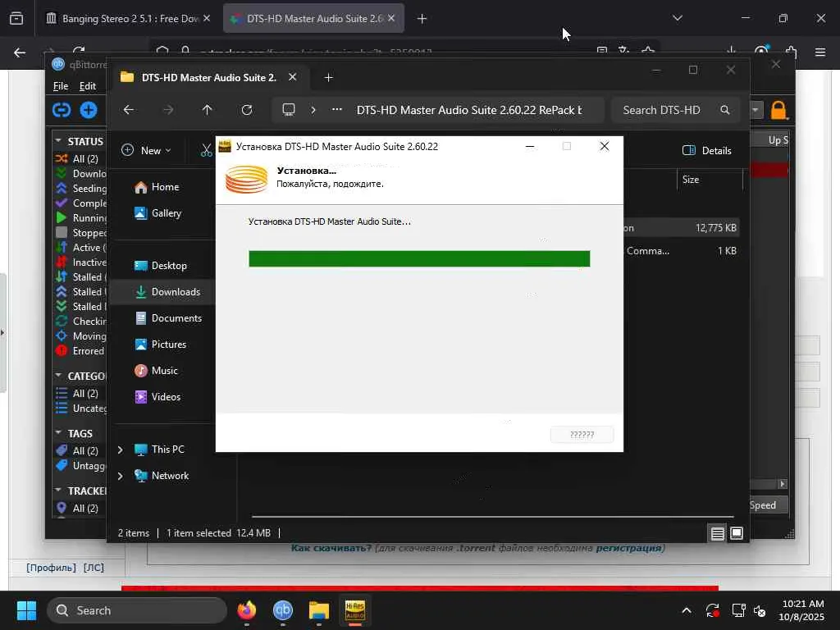Screen dimensions: 840x630
Task: Refresh the File Explorer folder view
Action: pos(247,110)
